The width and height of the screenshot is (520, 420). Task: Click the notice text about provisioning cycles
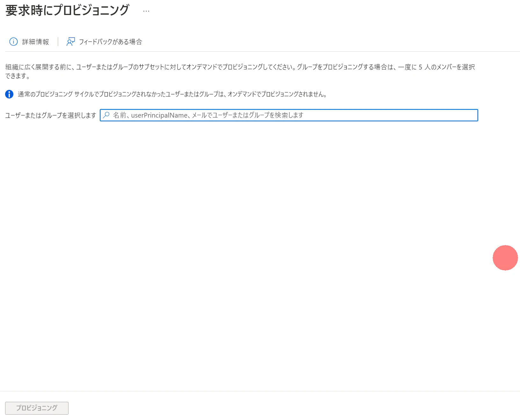(x=172, y=94)
